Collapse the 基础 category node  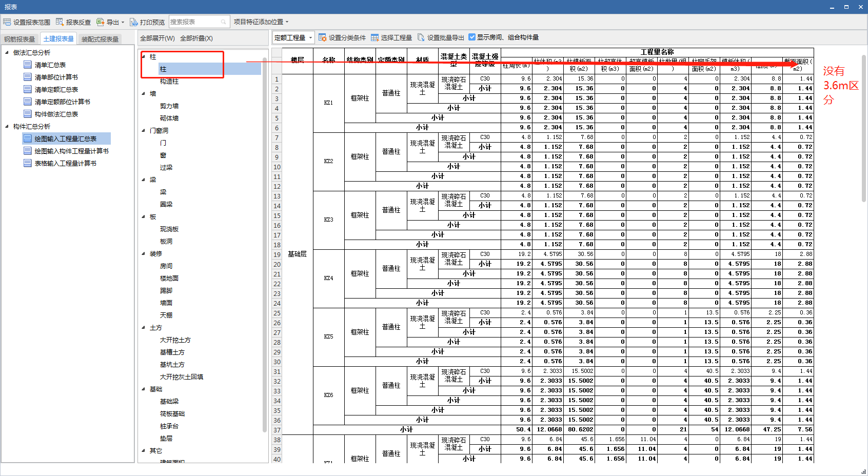144,389
